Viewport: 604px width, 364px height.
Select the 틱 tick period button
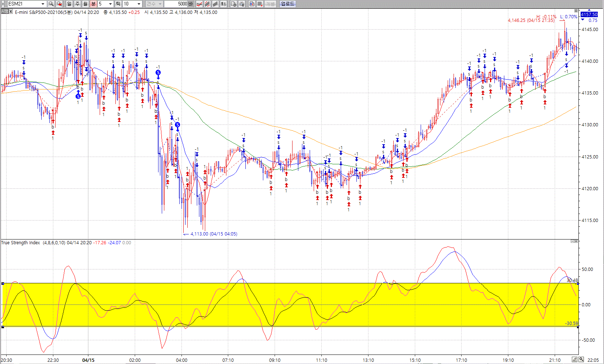(118, 4)
